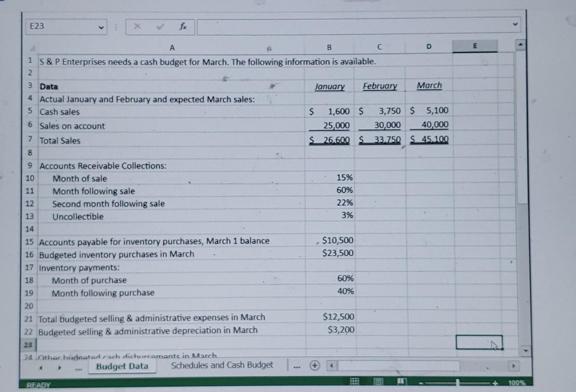This screenshot has width=576, height=392.
Task: Select column A header
Action: coord(172,48)
